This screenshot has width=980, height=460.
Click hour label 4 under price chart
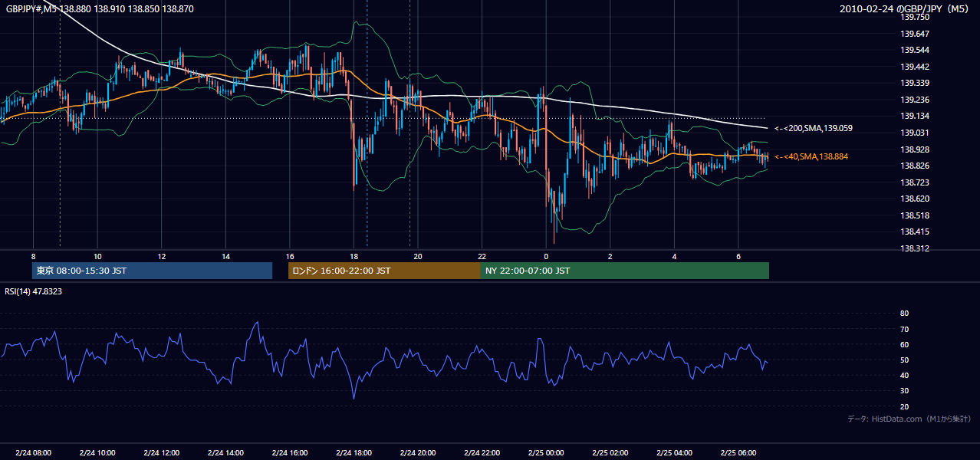(675, 256)
